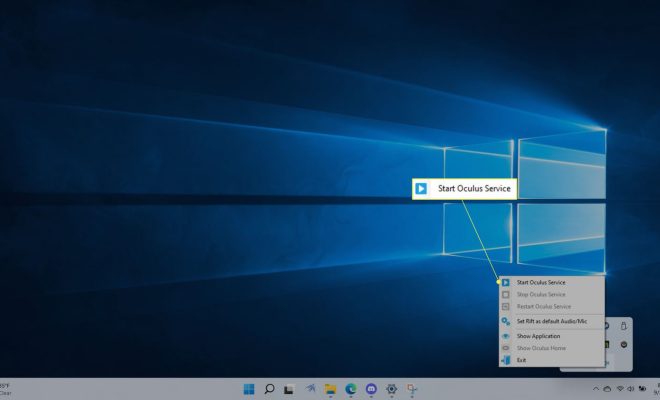Open the battery status tray icon
Image resolution: width=660 pixels, height=400 pixels.
point(642,389)
